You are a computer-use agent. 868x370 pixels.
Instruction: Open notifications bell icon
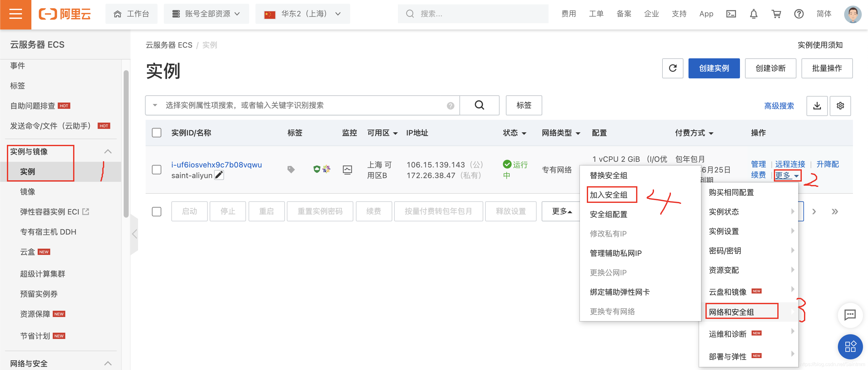753,14
